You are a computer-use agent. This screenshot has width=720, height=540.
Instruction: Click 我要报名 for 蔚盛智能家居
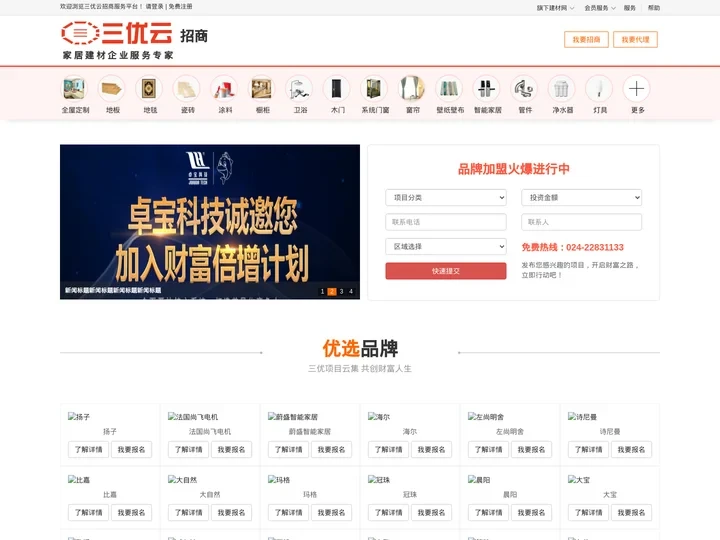click(x=331, y=450)
